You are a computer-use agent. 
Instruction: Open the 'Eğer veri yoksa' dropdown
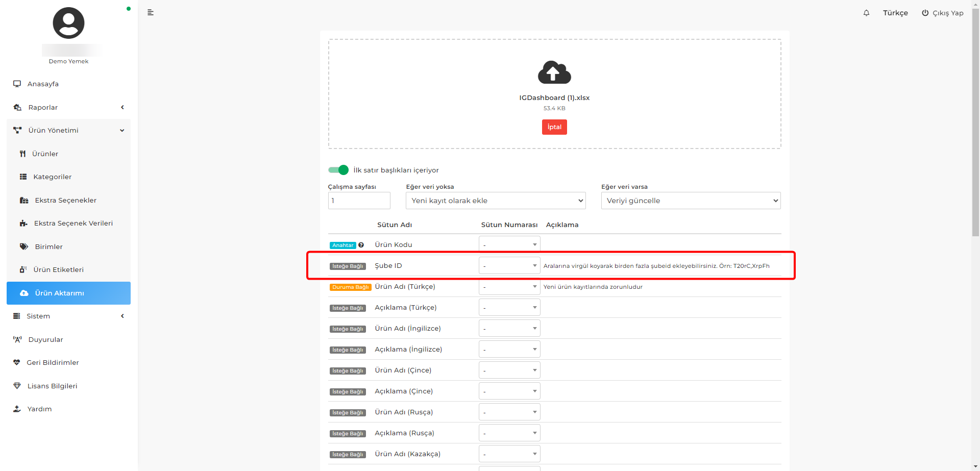tap(496, 201)
